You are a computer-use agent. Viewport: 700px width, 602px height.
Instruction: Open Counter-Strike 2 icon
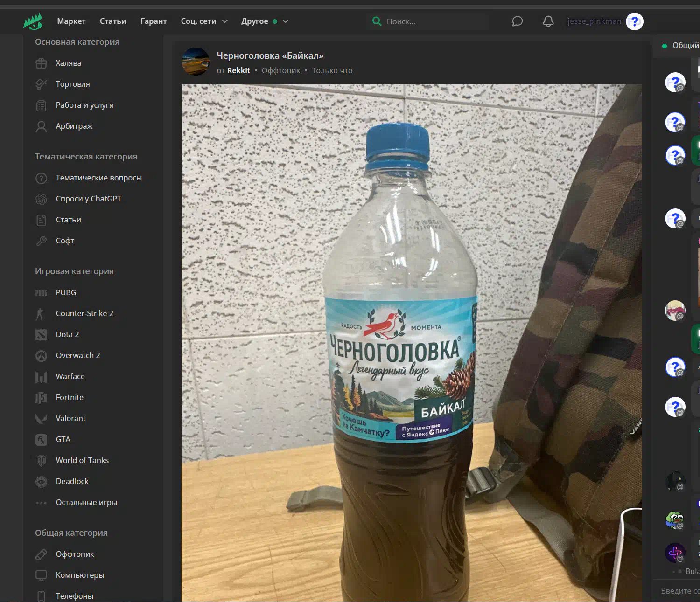[x=41, y=314]
